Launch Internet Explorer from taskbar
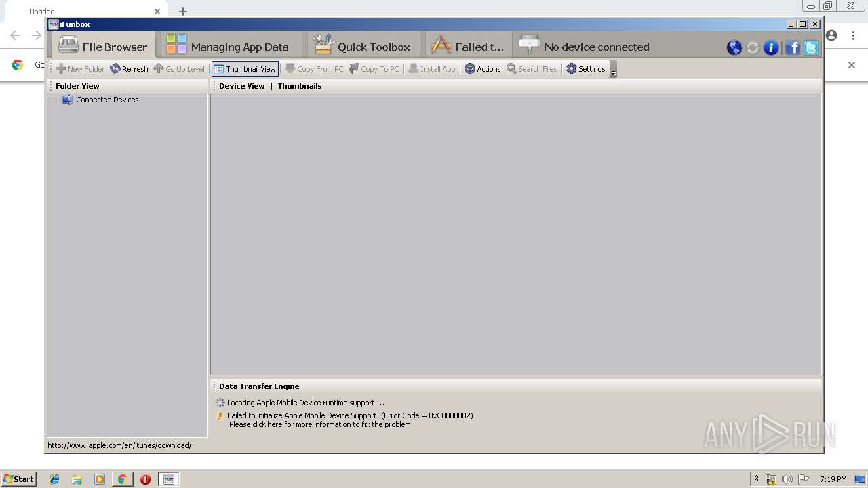This screenshot has width=868, height=488. tap(54, 479)
